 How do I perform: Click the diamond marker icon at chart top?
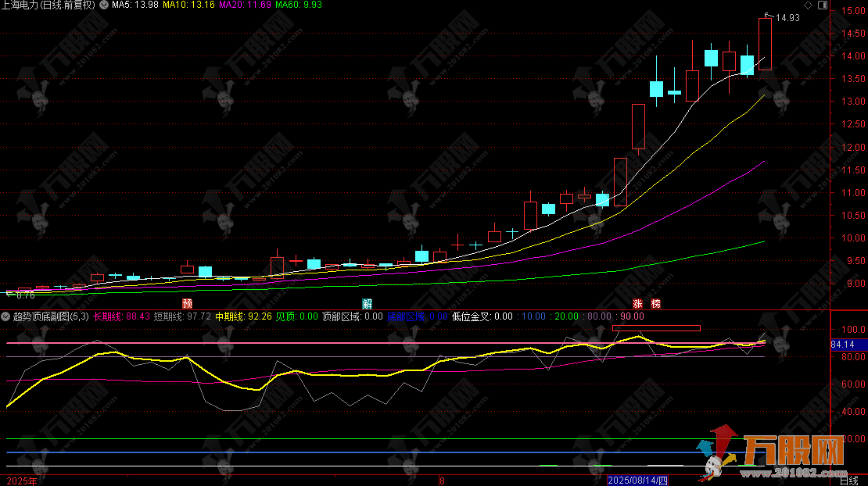click(809, 5)
